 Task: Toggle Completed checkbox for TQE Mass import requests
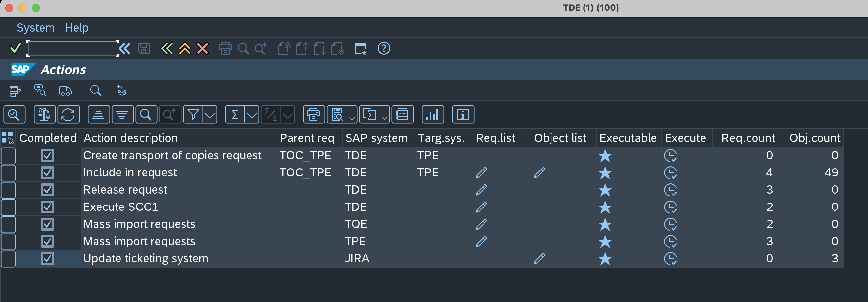coord(48,224)
